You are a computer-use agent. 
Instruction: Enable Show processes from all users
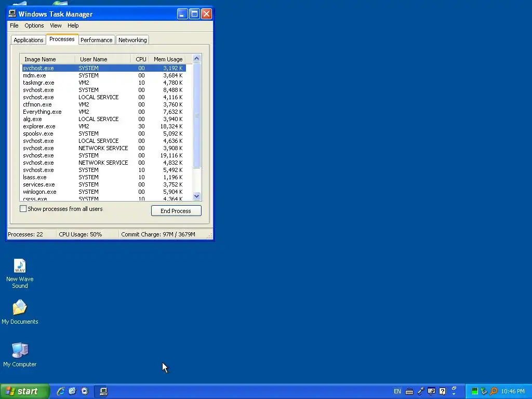point(23,209)
